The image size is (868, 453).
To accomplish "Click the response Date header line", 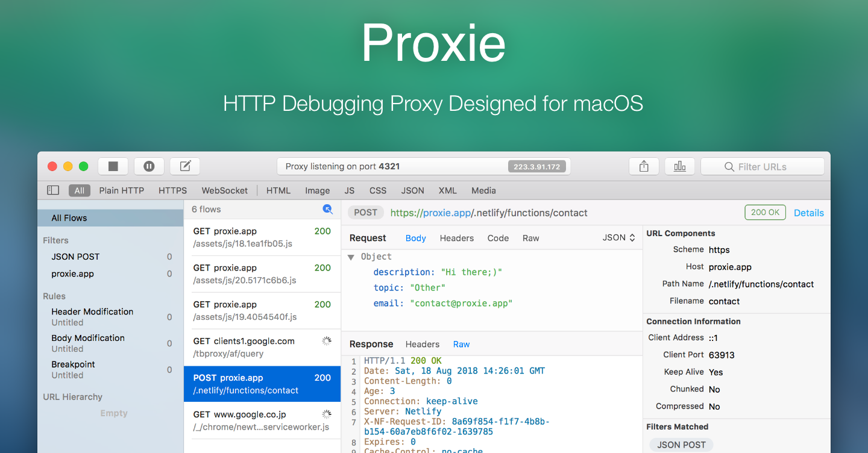I will click(454, 371).
